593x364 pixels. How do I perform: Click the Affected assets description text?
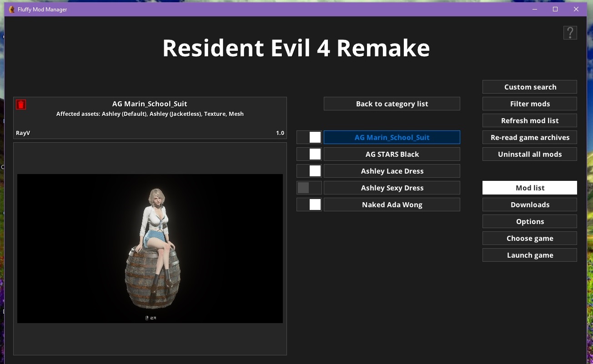pos(150,114)
